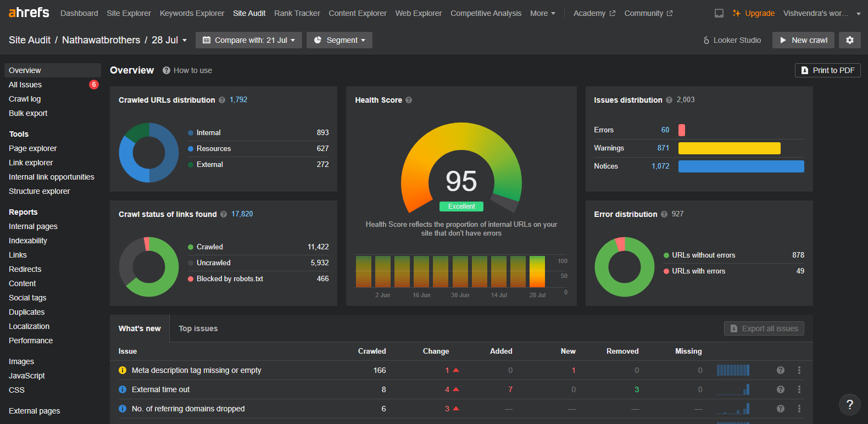The width and height of the screenshot is (868, 424).
Task: Click the yellow Warnings bar
Action: (729, 148)
